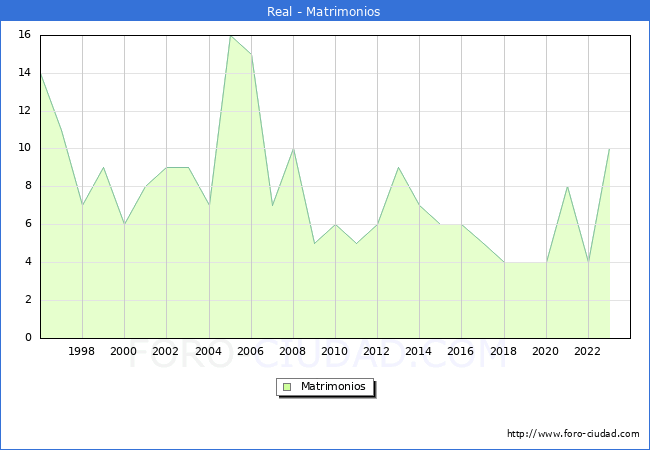Click the y-axis value 12

[x=24, y=110]
